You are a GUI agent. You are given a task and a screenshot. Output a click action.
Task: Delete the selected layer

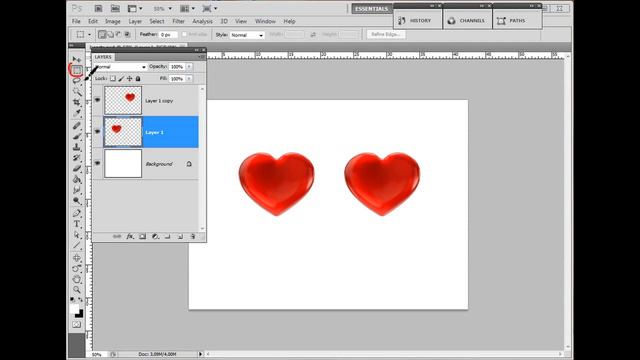(193, 236)
